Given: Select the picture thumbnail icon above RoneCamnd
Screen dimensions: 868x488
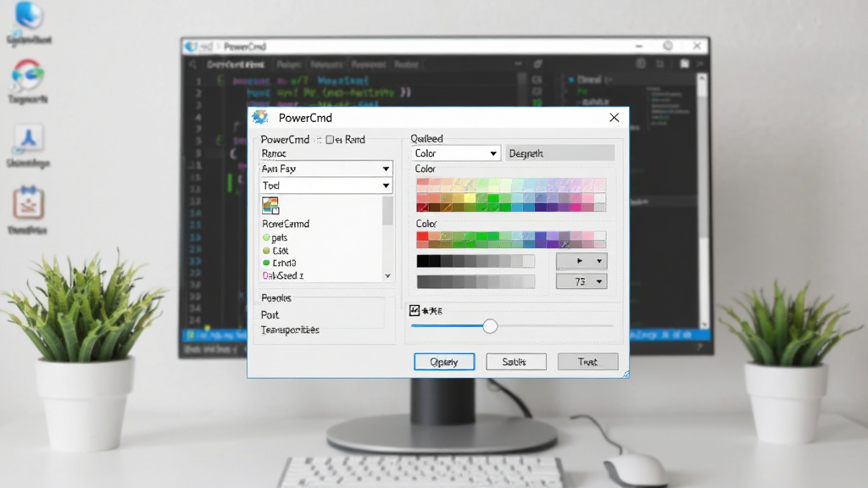Looking at the screenshot, I should point(270,205).
